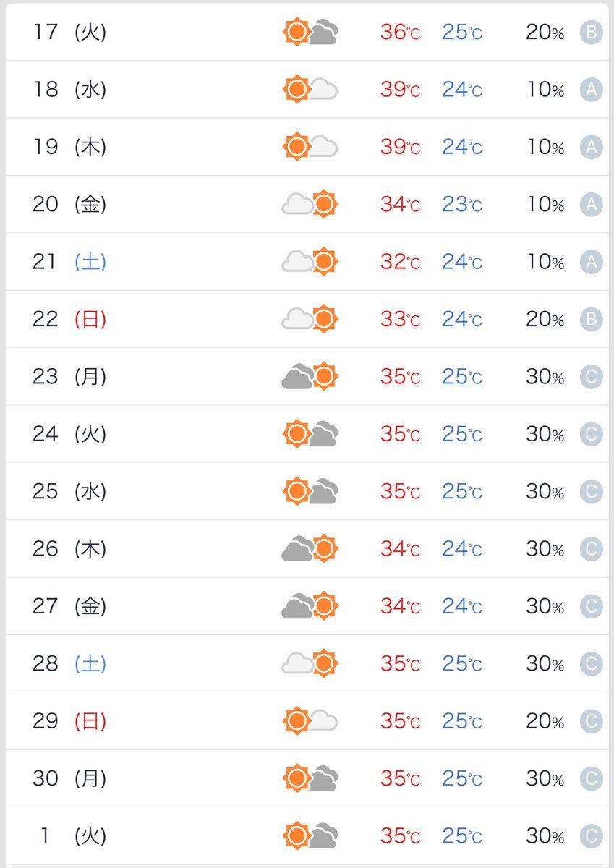
Task: Click the reliability badge A on the 19th row
Action: (591, 147)
